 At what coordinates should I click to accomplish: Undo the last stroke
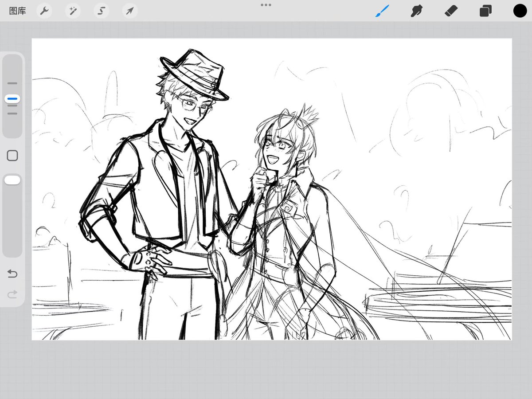(x=12, y=274)
